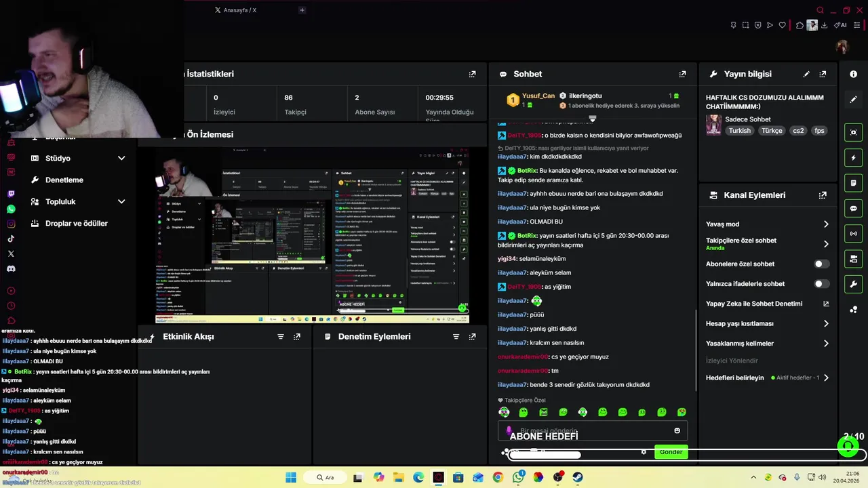
Task: Open Yapay Zeka ile Sohbet Denetimi link
Action: (768, 304)
